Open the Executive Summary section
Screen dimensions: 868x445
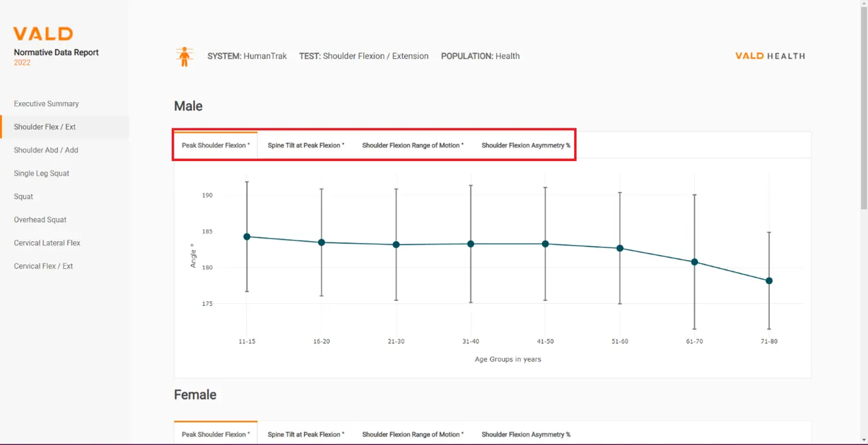[47, 104]
